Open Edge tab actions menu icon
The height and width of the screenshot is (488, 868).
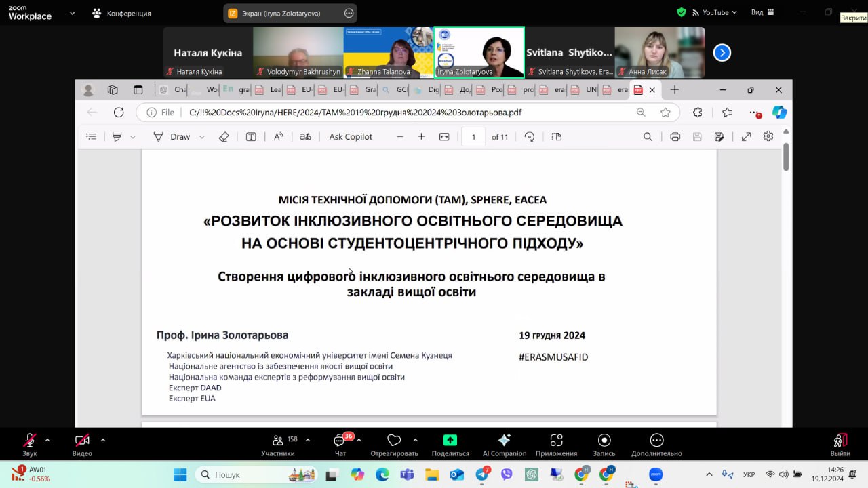pyautogui.click(x=138, y=89)
